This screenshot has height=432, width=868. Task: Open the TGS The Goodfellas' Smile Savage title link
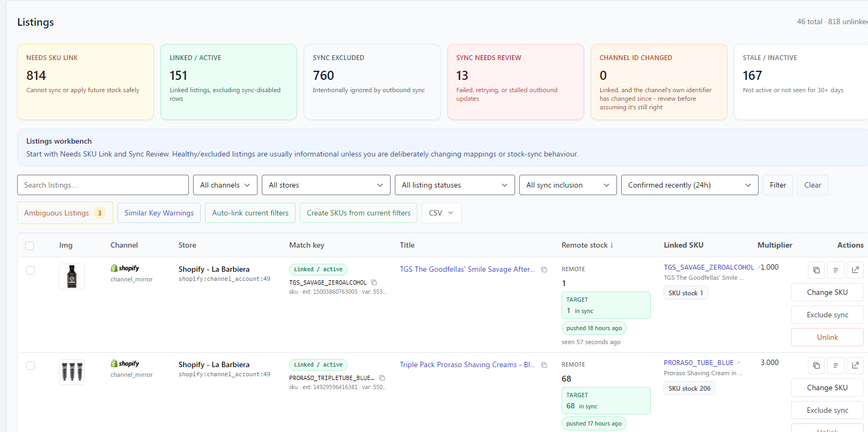click(x=467, y=269)
